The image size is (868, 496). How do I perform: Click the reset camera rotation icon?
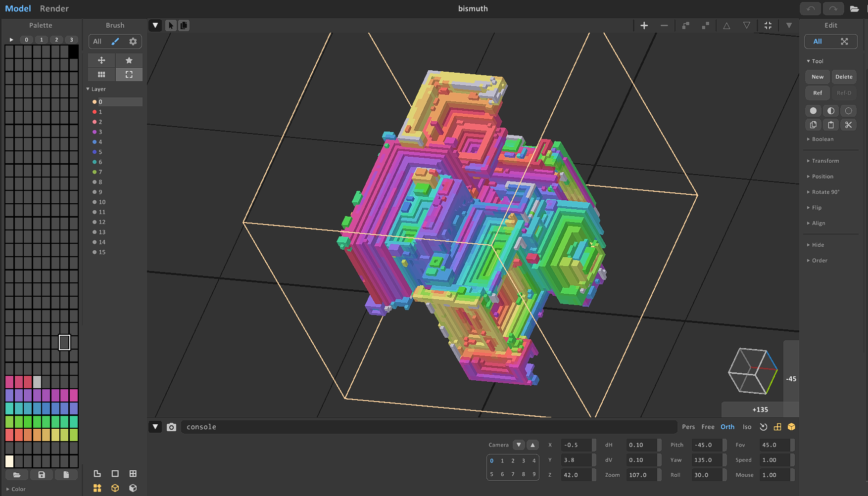(764, 427)
